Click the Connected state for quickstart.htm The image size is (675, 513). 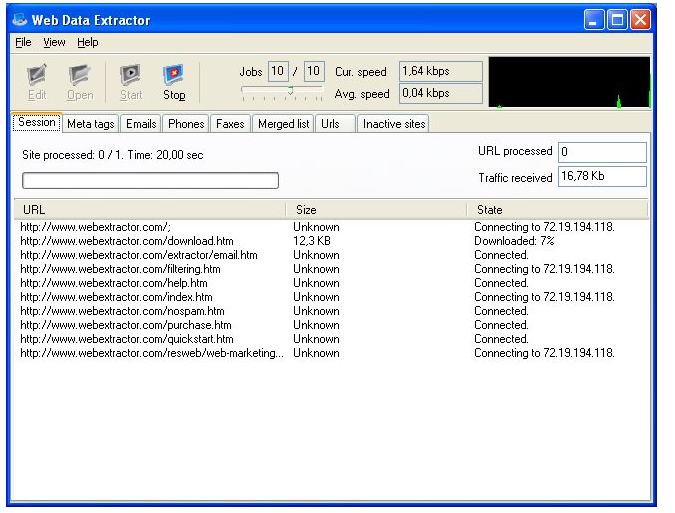point(502,339)
